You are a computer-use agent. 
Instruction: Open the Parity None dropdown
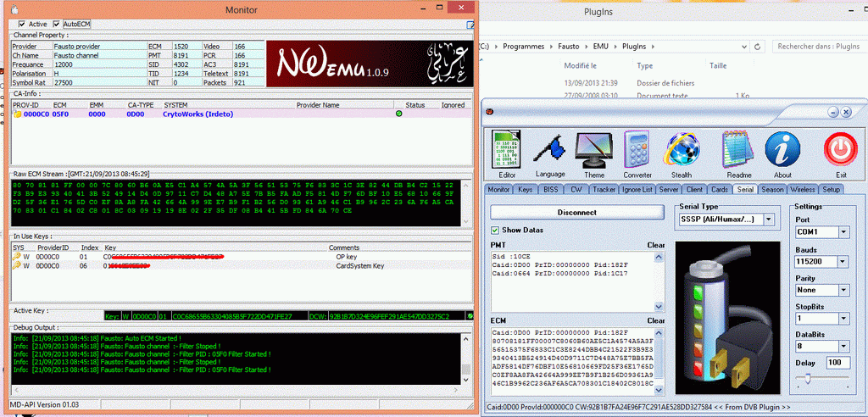pyautogui.click(x=843, y=290)
